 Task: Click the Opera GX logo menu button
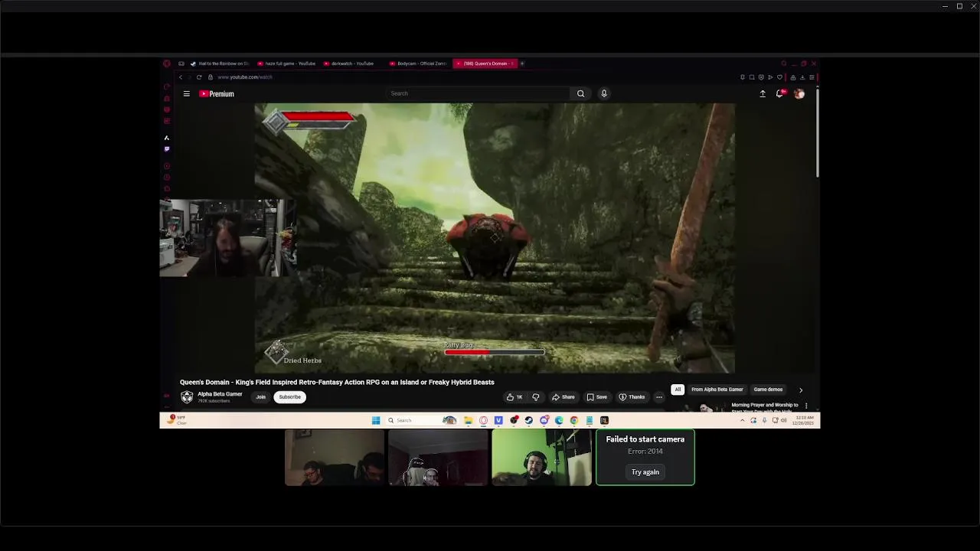pyautogui.click(x=167, y=64)
